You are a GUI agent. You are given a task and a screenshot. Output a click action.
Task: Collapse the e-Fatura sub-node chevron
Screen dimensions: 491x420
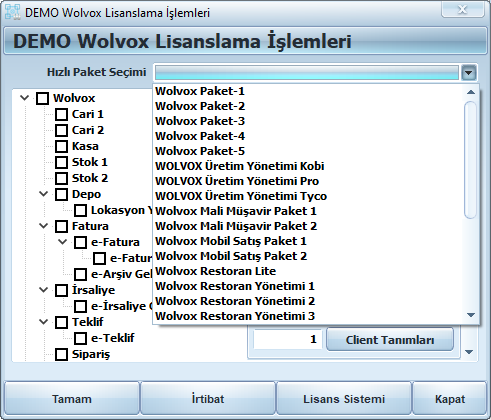pyautogui.click(x=63, y=242)
